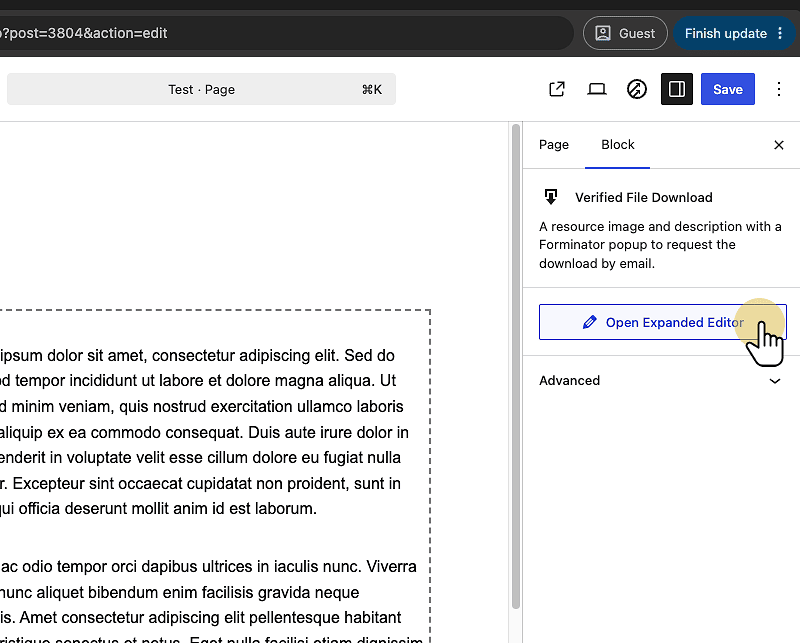Viewport: 800px width, 643px height.
Task: Click the ⌘K shortcut label
Action: tap(371, 90)
